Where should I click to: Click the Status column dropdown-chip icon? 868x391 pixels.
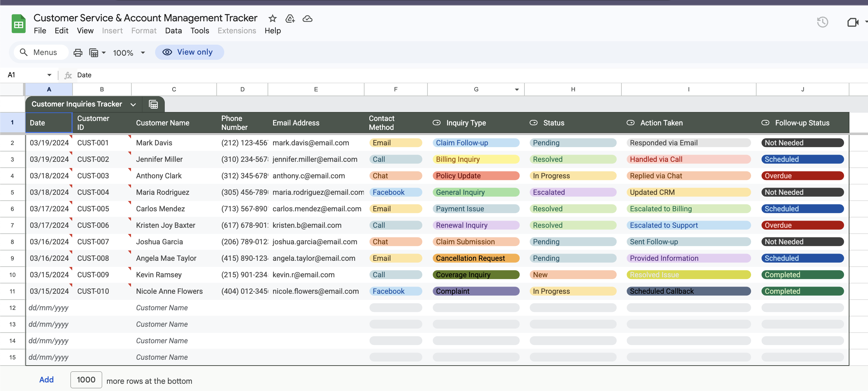(x=533, y=123)
